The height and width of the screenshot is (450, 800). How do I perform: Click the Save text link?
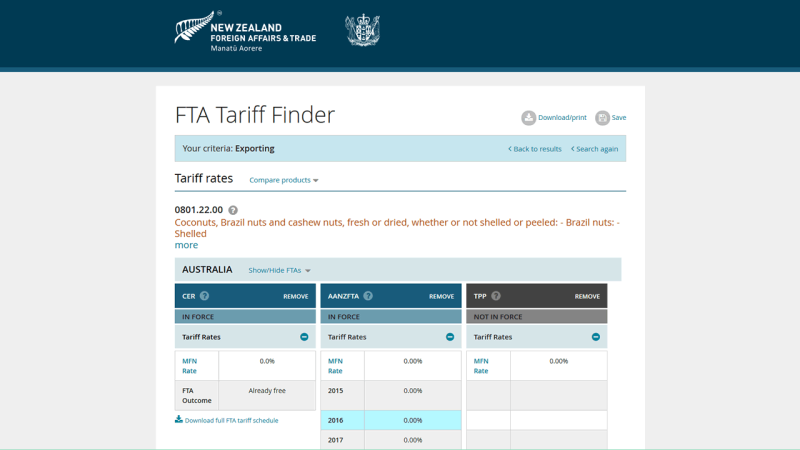619,117
